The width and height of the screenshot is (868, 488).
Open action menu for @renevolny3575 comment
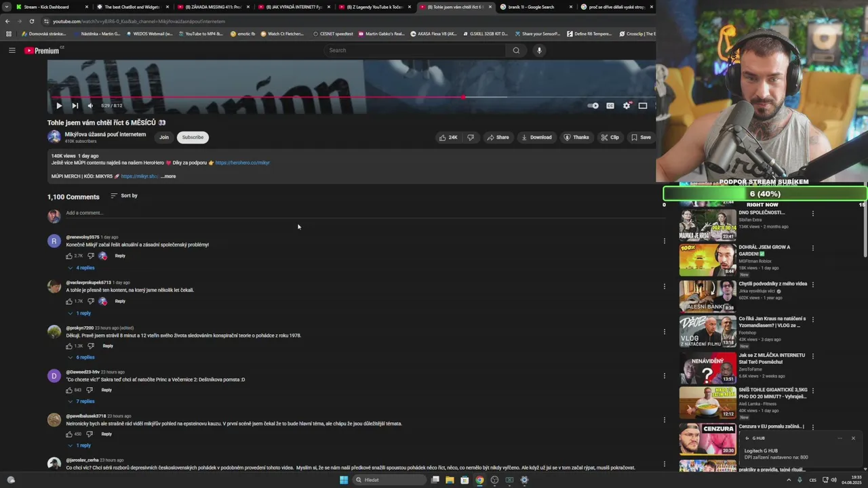664,241
